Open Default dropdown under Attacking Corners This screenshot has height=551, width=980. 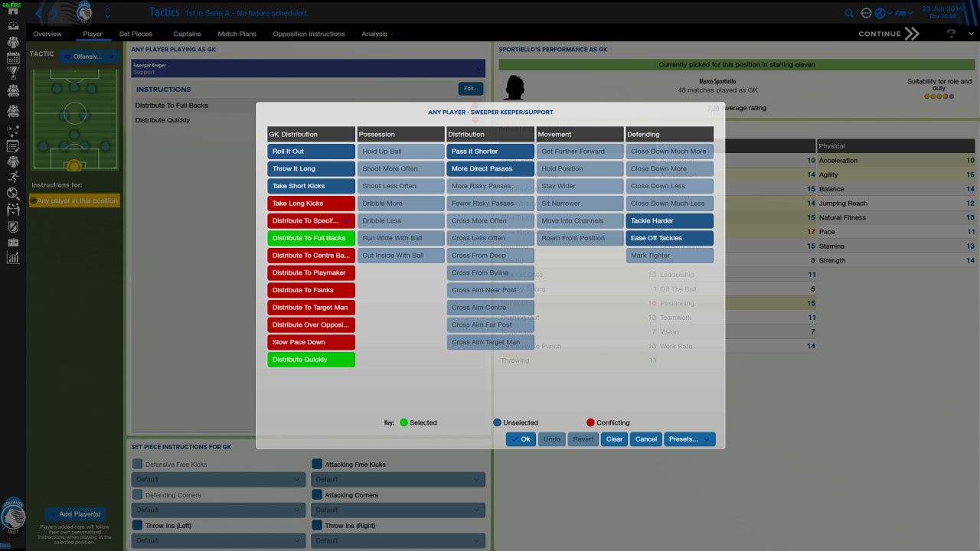pyautogui.click(x=398, y=510)
